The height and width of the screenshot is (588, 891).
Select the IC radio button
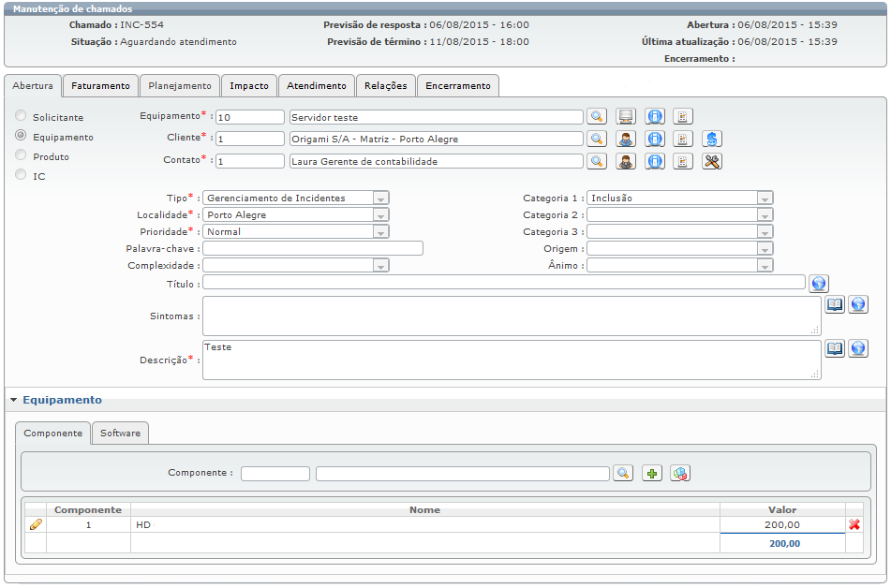point(21,175)
